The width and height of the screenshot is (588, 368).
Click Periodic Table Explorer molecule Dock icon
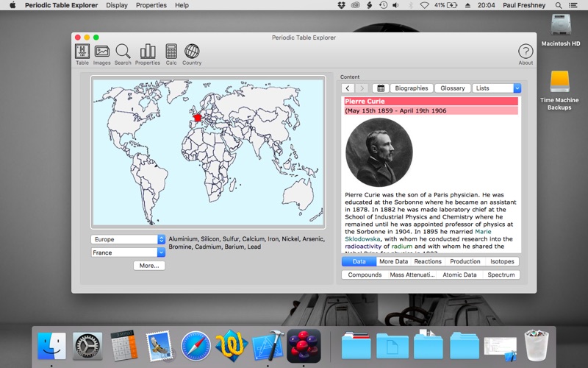(304, 346)
